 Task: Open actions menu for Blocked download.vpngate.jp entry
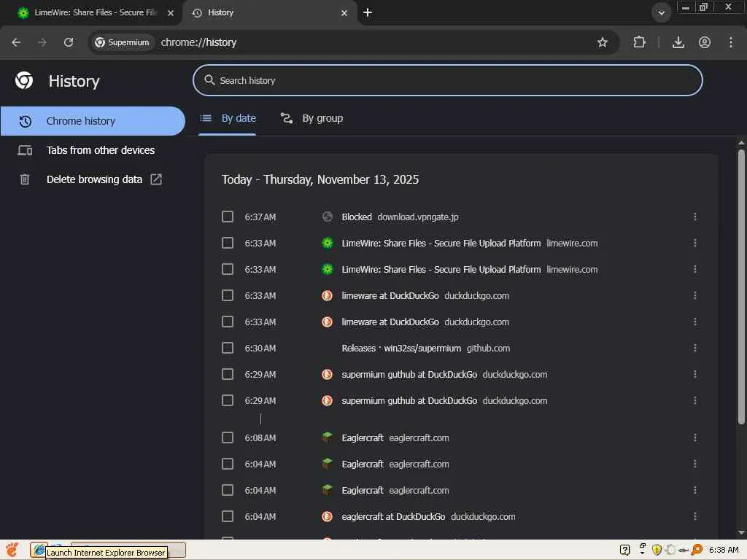(695, 217)
